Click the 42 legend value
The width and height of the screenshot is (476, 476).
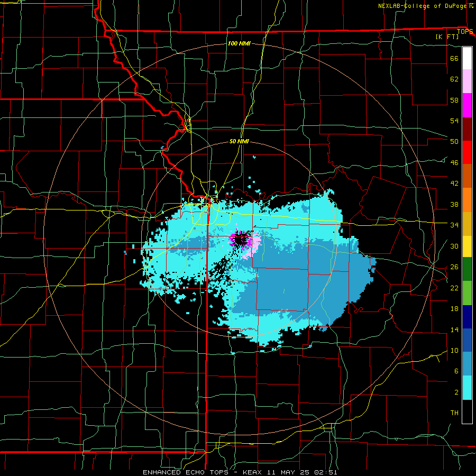tap(454, 184)
